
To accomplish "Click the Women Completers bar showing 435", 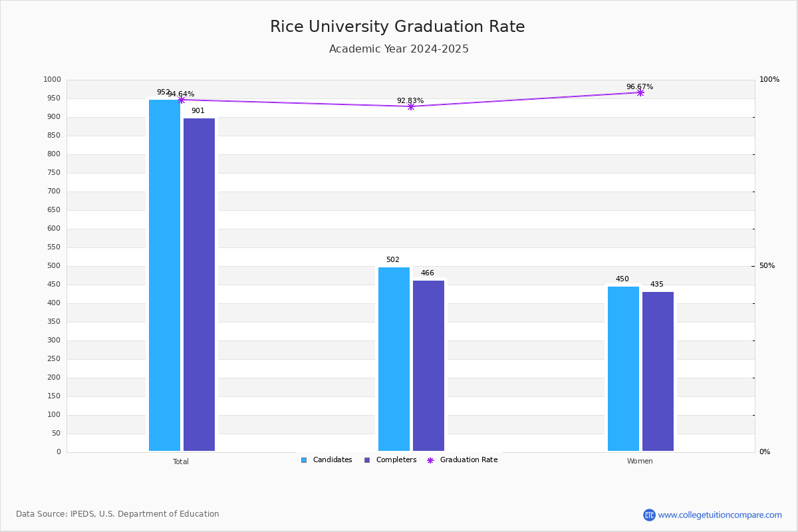I will [x=658, y=372].
